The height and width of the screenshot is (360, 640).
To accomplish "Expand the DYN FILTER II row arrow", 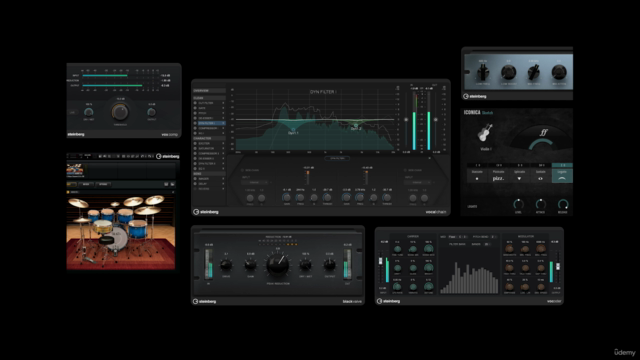I will tap(223, 163).
